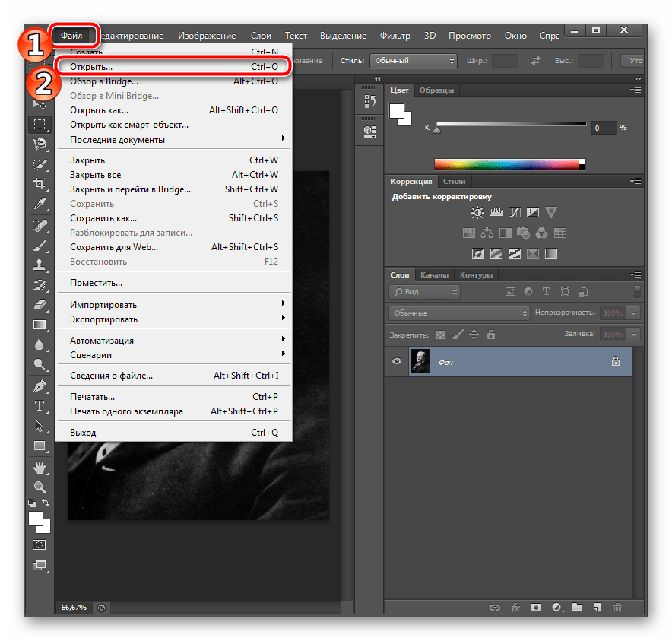Select the Gradient tool

(40, 322)
